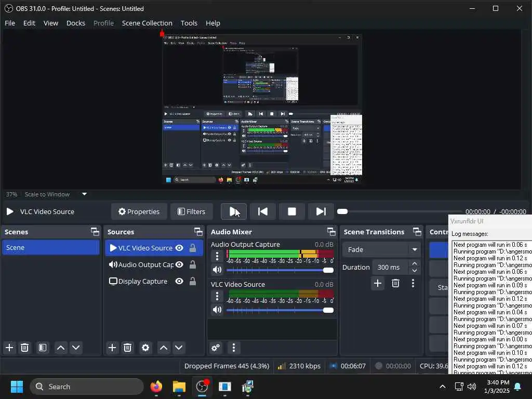This screenshot has height=399, width=532.
Task: Select Audio Output Capture source row
Action: click(154, 264)
